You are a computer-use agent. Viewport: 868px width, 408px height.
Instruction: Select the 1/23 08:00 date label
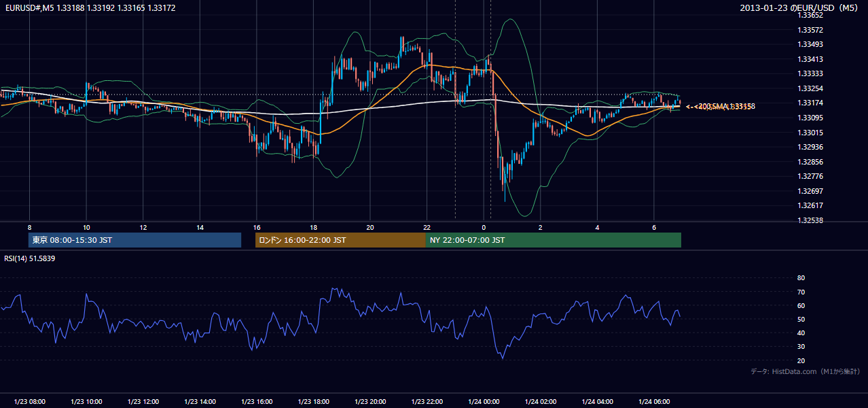pos(29,402)
